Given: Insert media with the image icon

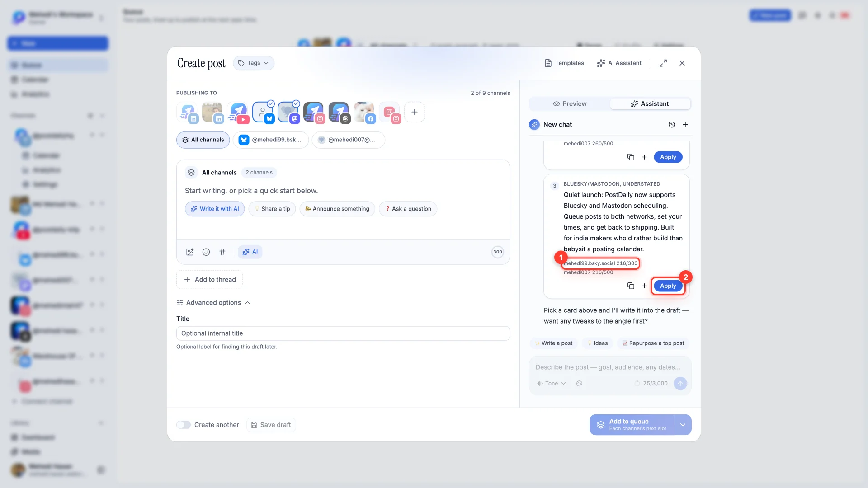Looking at the screenshot, I should click(190, 252).
